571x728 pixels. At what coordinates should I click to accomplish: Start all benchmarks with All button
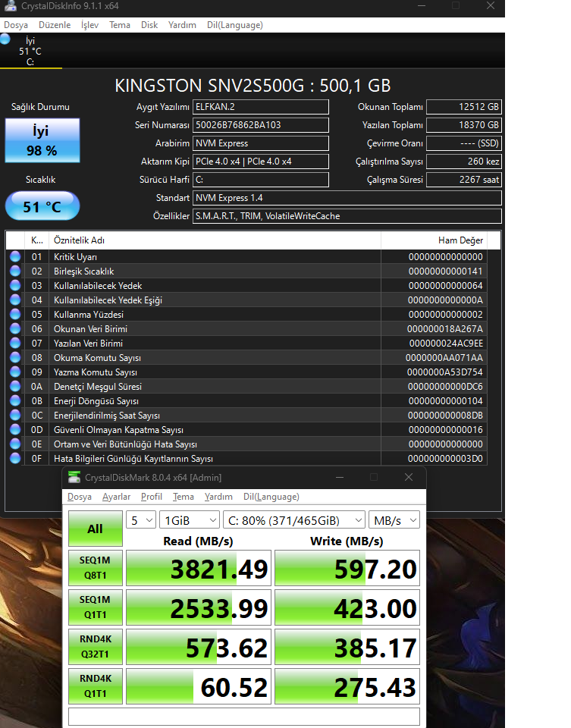click(96, 529)
